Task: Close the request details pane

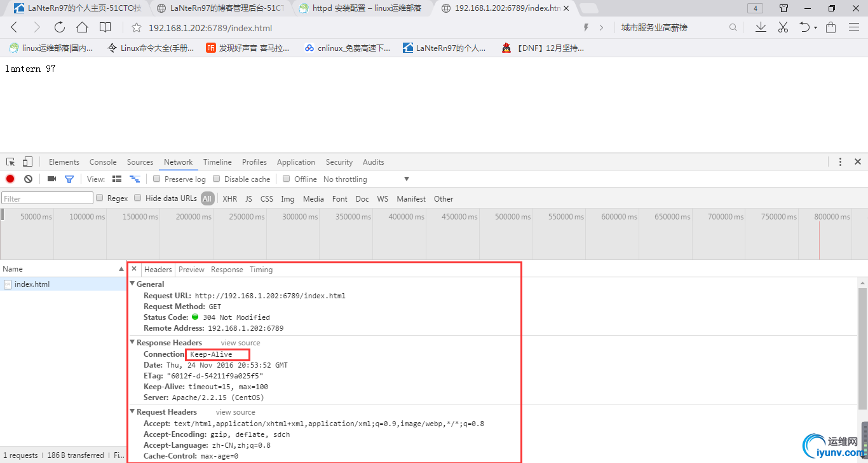Action: tap(134, 269)
